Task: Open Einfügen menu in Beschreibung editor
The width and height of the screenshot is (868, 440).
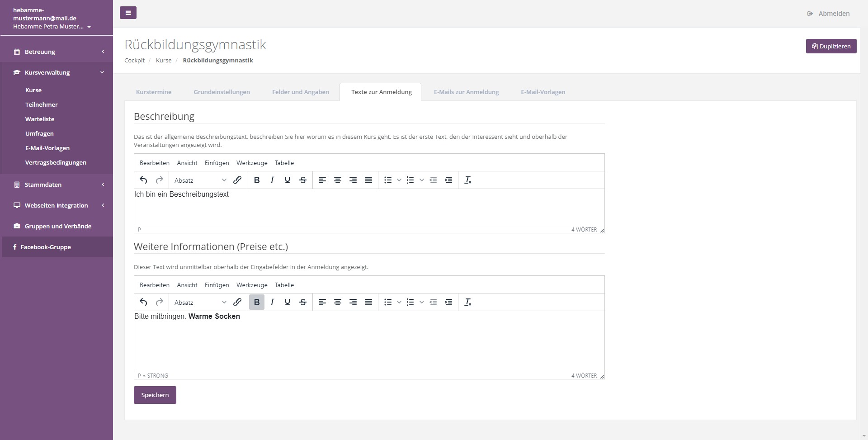Action: (x=217, y=163)
